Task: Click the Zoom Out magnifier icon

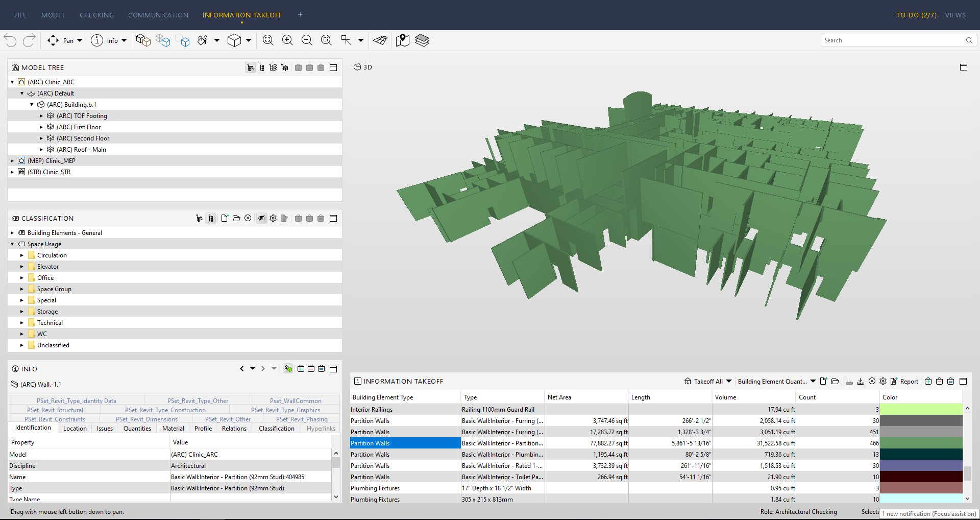Action: point(307,40)
